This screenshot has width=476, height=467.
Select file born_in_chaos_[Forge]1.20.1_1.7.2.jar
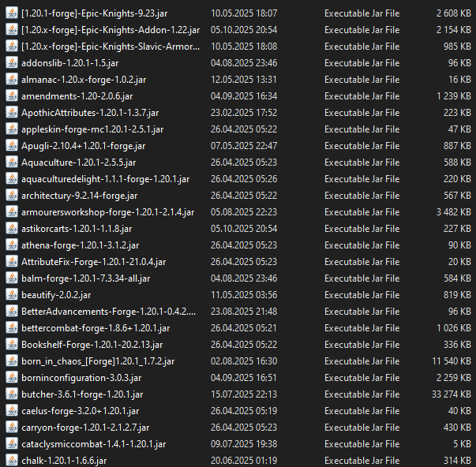click(x=98, y=361)
